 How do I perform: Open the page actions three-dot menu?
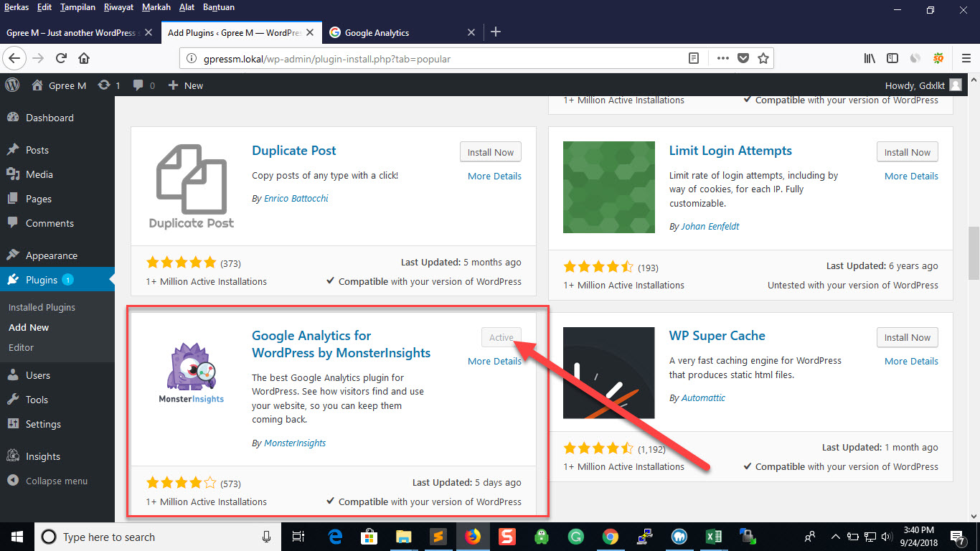click(722, 58)
